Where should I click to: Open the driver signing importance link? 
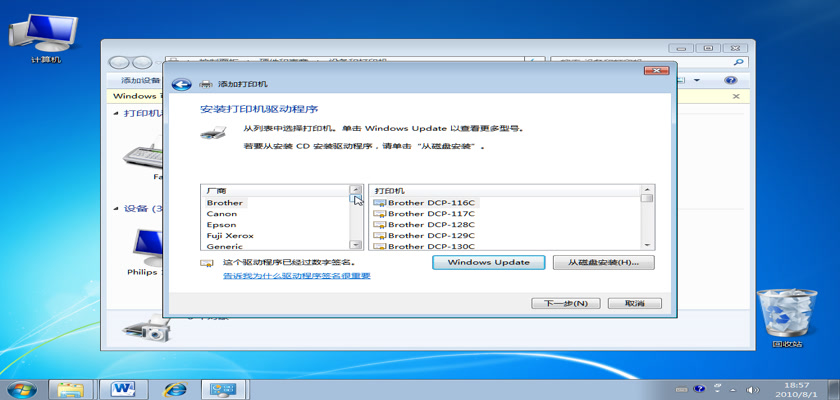coord(296,275)
